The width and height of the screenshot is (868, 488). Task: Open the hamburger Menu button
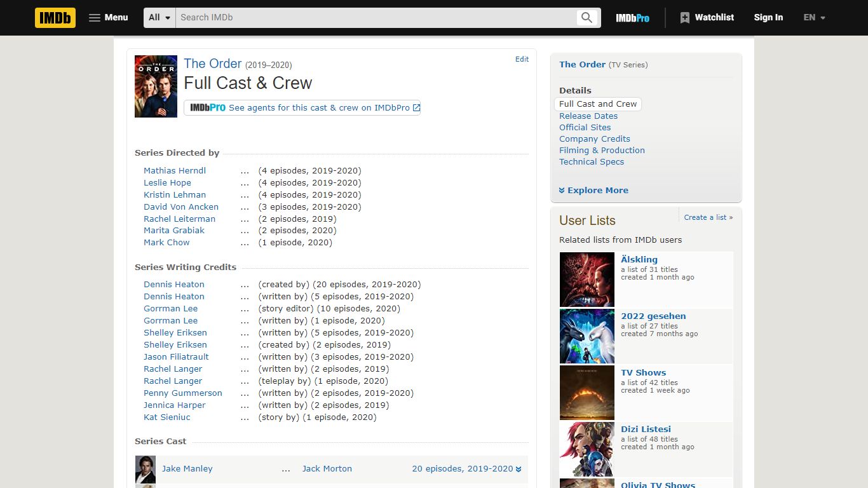tap(109, 18)
